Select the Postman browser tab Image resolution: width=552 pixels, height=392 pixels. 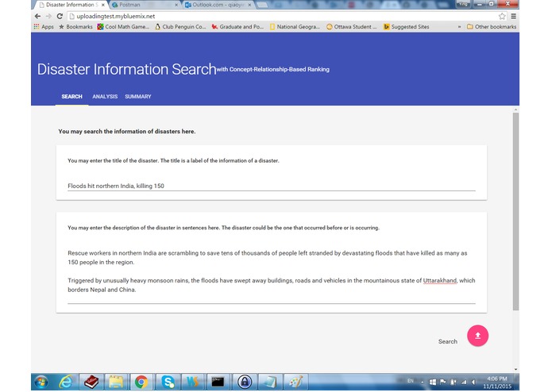(143, 5)
